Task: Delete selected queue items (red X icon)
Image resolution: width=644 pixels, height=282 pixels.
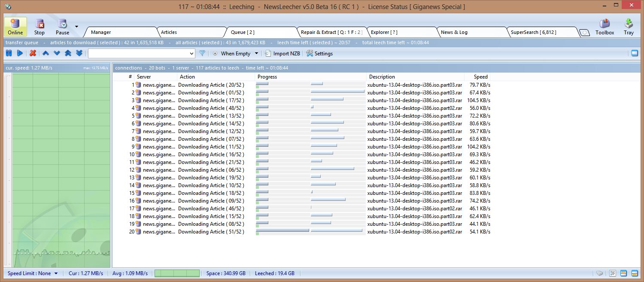Action: click(x=33, y=53)
